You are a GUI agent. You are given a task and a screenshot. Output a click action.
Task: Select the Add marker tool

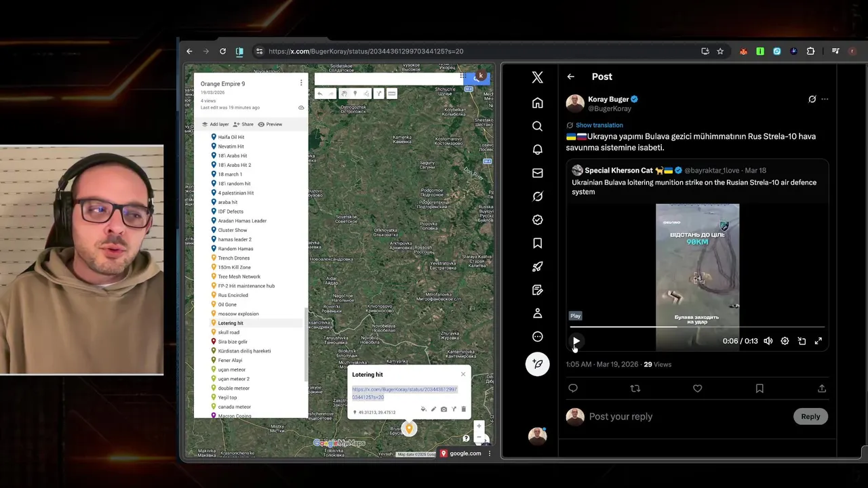point(355,94)
